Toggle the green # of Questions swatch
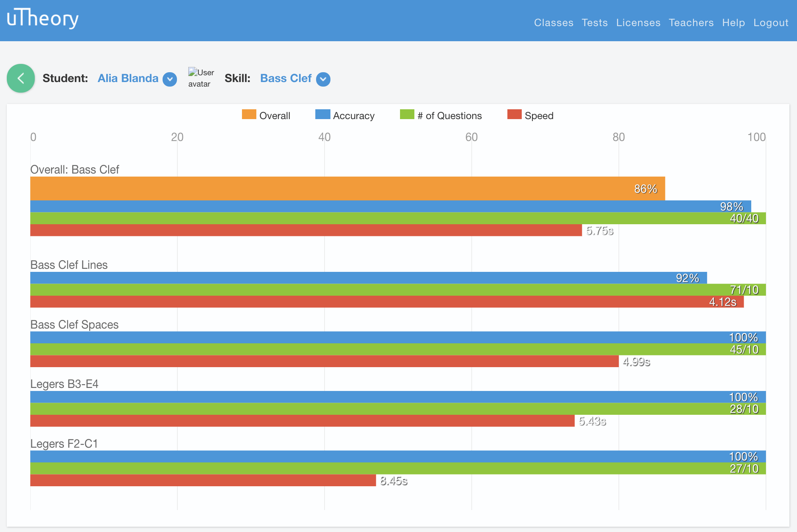Screen dimensions: 797x532 coord(407,115)
